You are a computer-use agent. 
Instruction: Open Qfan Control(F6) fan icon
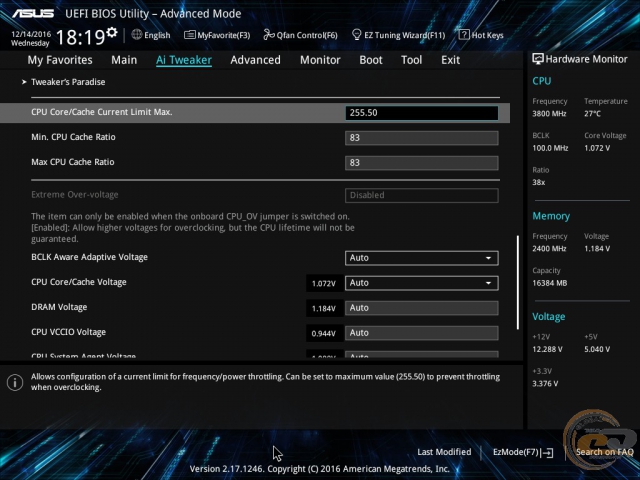[x=269, y=35]
